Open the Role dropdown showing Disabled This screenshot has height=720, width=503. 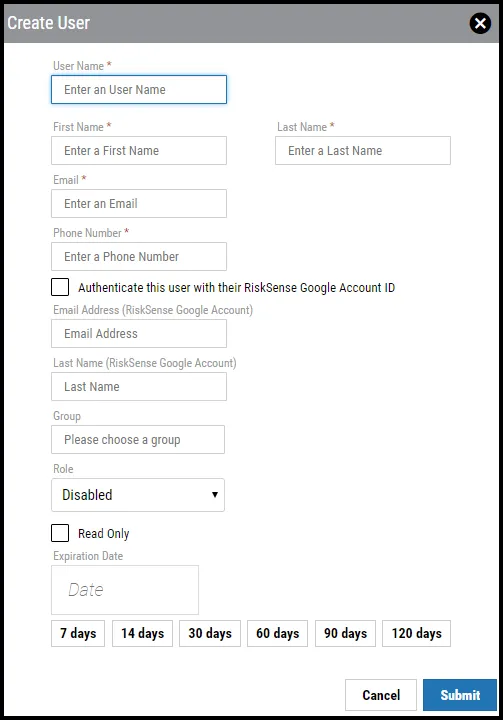pos(138,495)
